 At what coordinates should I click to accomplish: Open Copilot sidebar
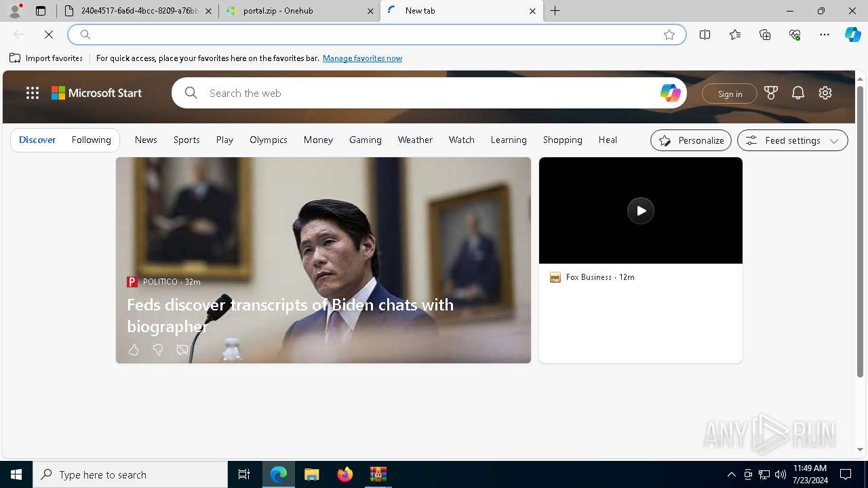[x=852, y=35]
